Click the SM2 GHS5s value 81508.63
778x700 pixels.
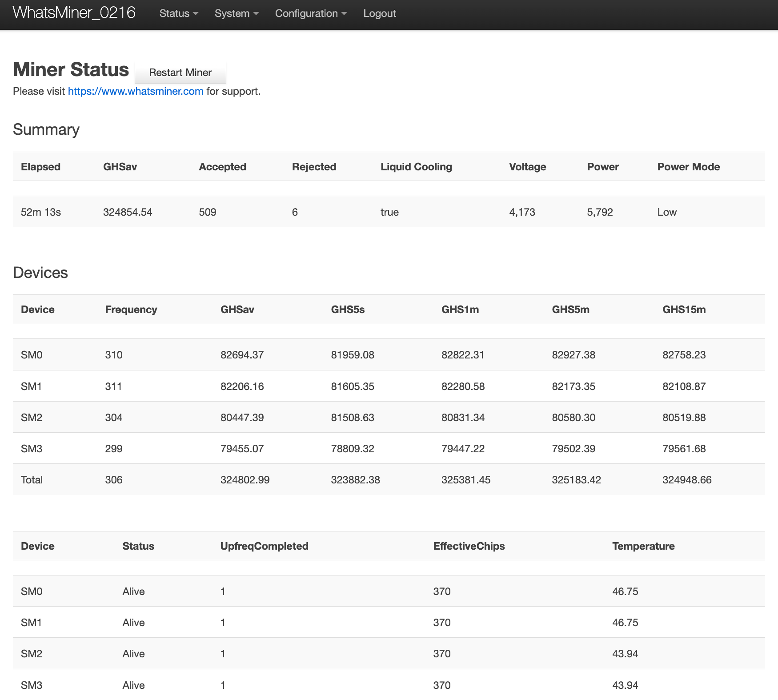(353, 418)
